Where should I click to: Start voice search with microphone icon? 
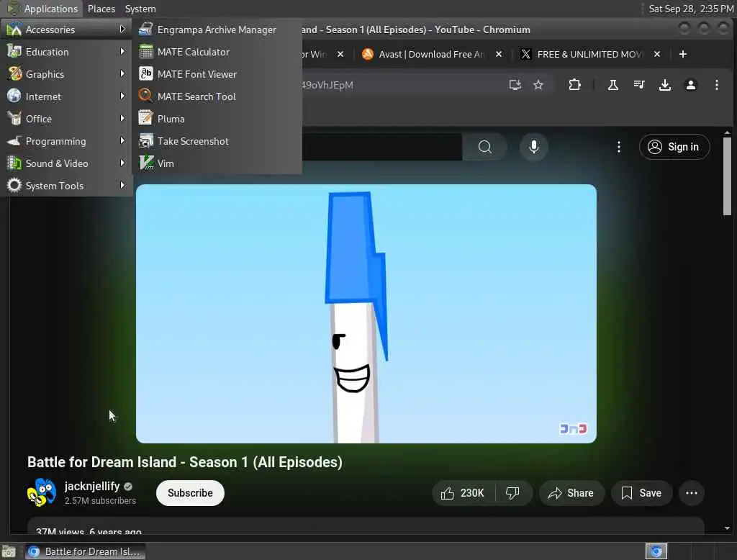[533, 147]
